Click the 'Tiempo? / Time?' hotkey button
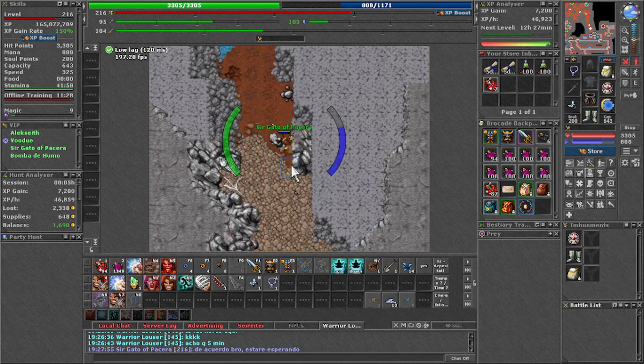 click(441, 283)
